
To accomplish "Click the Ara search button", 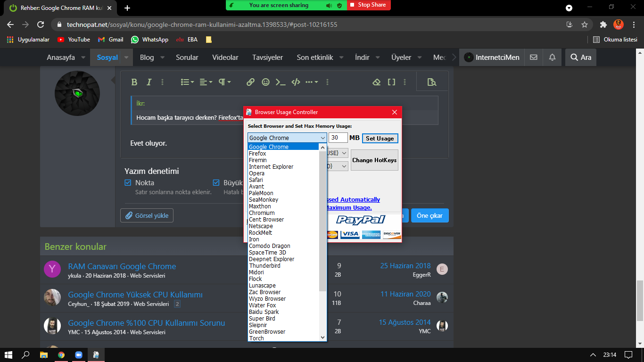I will [581, 58].
